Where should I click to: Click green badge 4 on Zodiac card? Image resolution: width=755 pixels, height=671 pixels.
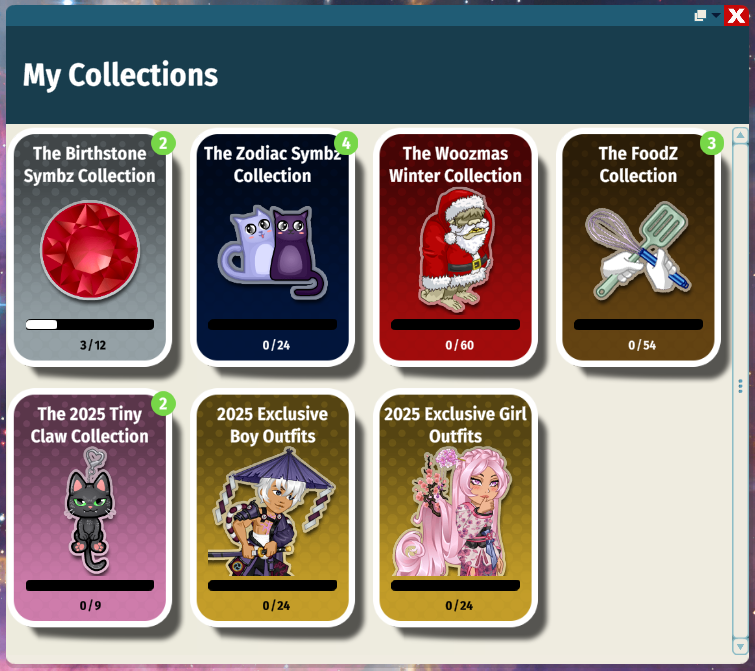346,143
